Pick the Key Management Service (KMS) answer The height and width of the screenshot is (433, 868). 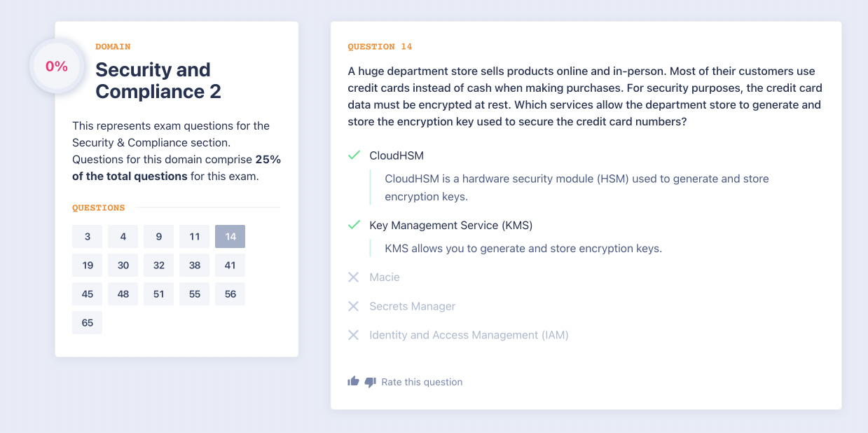[450, 226]
